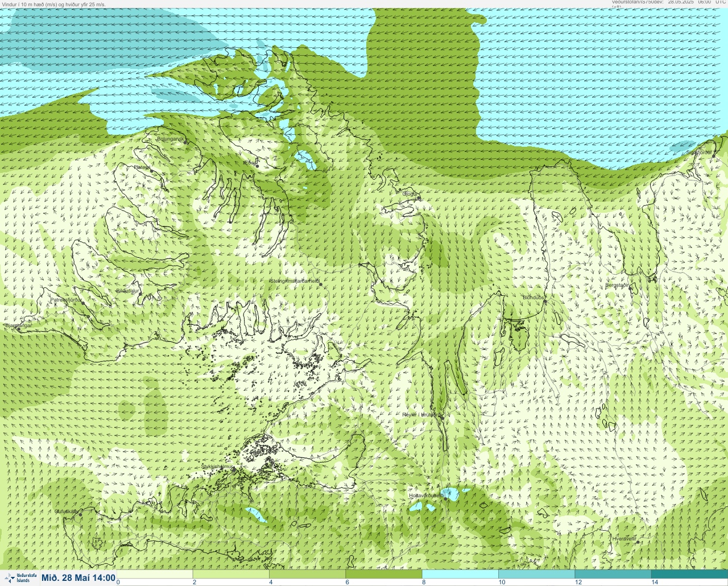Click the 6–8 m/s dark green swatch
The width and height of the screenshot is (728, 586).
pos(383,574)
